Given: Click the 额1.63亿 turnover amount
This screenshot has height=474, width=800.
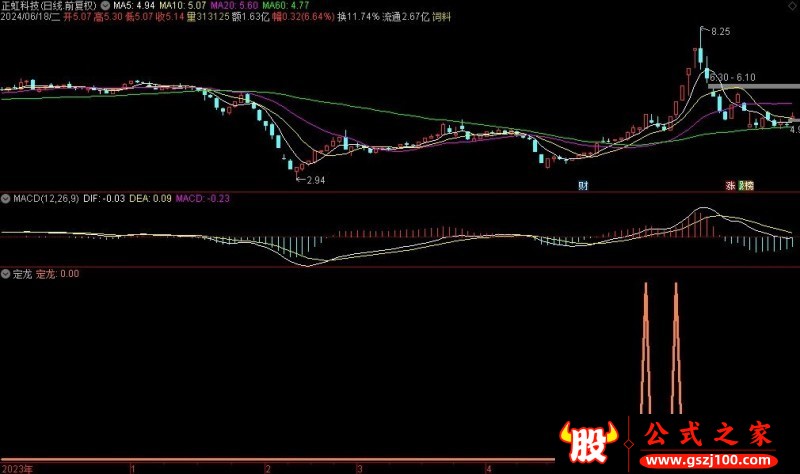Looking at the screenshot, I should pyautogui.click(x=251, y=17).
